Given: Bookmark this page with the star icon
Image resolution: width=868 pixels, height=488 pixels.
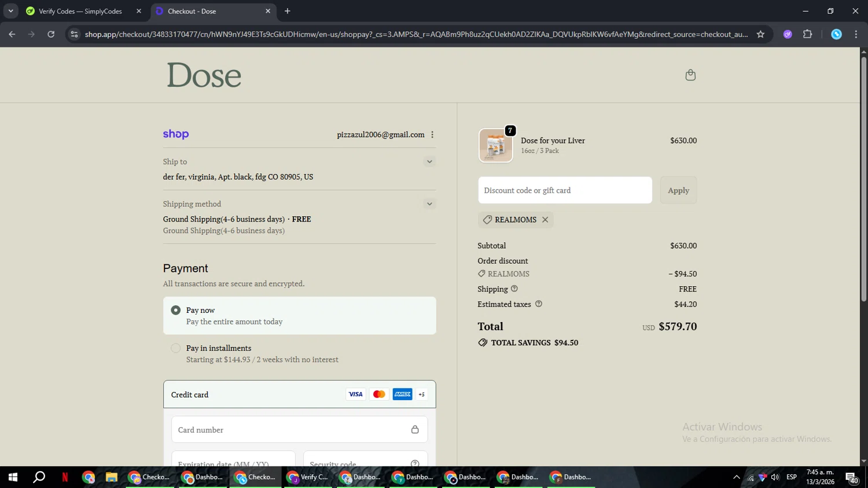Looking at the screenshot, I should [x=760, y=34].
